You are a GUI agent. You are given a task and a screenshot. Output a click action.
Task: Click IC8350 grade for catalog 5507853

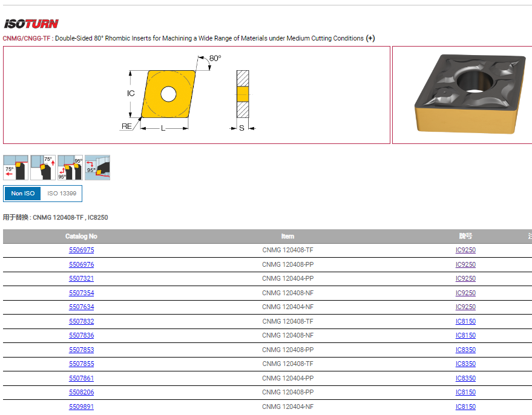[465, 350]
